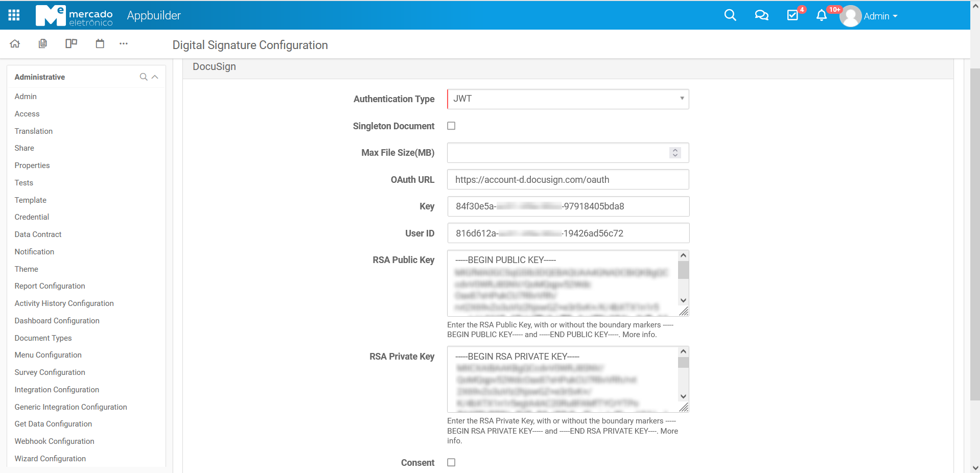Collapse the Administrative panel chevron
This screenshot has height=473, width=980.
coord(155,77)
